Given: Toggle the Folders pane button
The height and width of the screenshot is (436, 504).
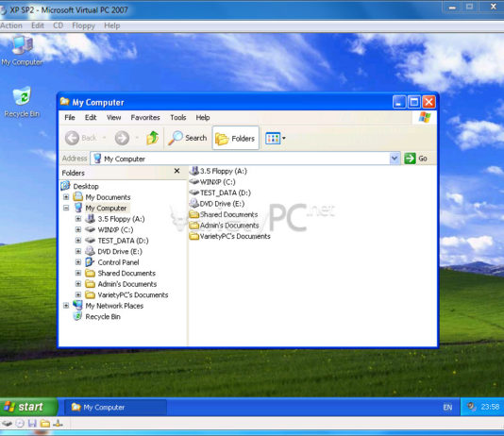Looking at the screenshot, I should tap(235, 138).
